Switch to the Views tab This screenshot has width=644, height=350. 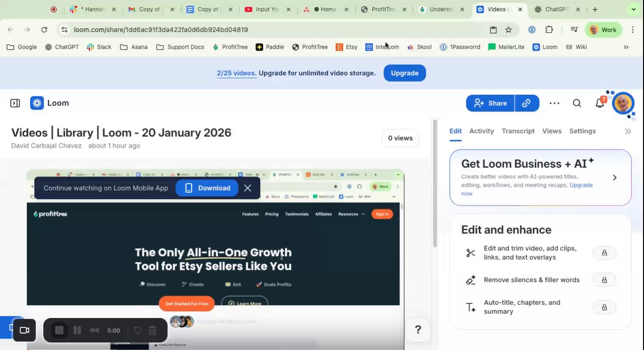[x=552, y=131]
